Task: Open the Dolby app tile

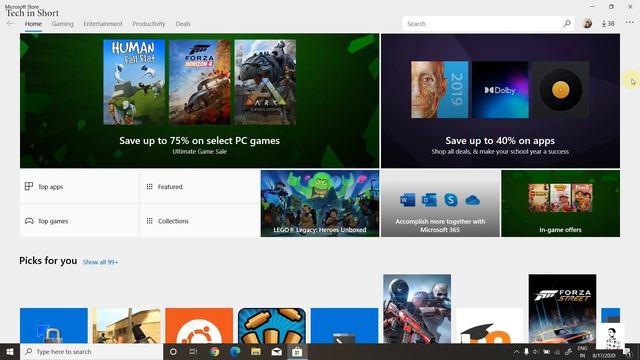Action: 500,90
